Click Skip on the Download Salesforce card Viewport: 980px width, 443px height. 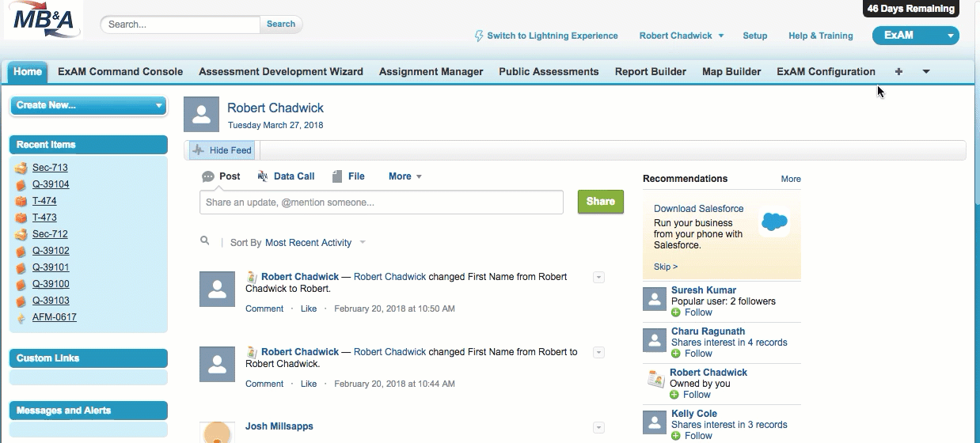pos(666,267)
